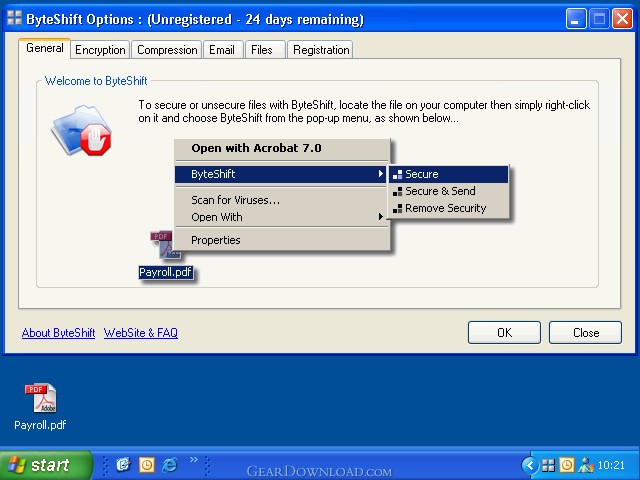This screenshot has width=640, height=480.
Task: Click the blue folder stop-hand icon
Action: 82,131
